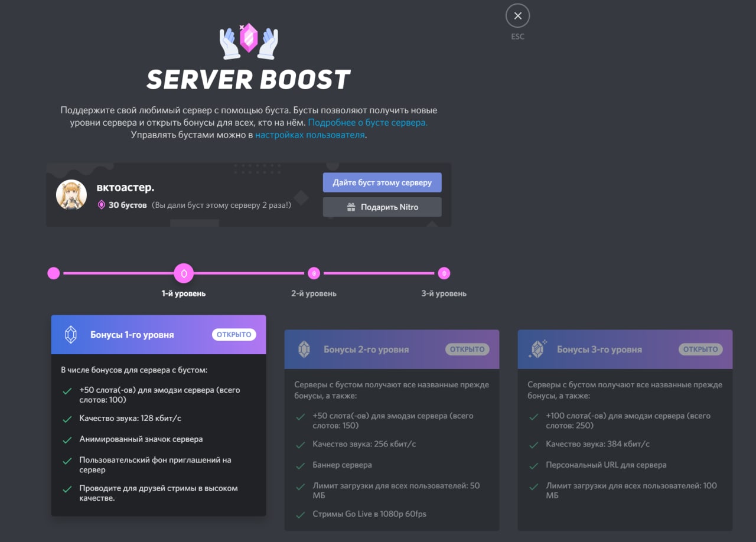
Task: Click the sparkling gem icon in Бонусы 3-го уровня
Action: pos(537,350)
